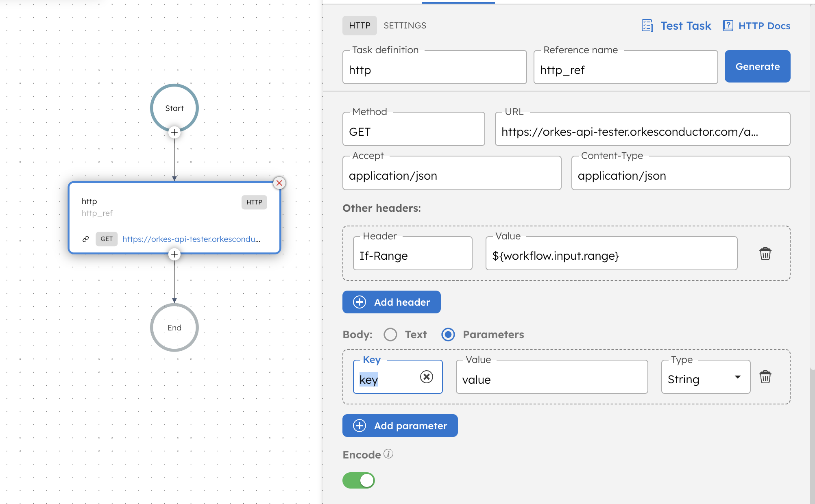Click Add header label
This screenshot has width=815, height=504.
pyautogui.click(x=402, y=302)
